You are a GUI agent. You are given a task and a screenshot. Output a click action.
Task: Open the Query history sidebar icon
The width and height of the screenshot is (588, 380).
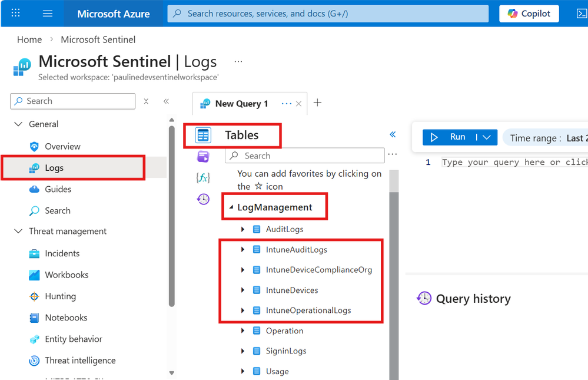pyautogui.click(x=203, y=199)
